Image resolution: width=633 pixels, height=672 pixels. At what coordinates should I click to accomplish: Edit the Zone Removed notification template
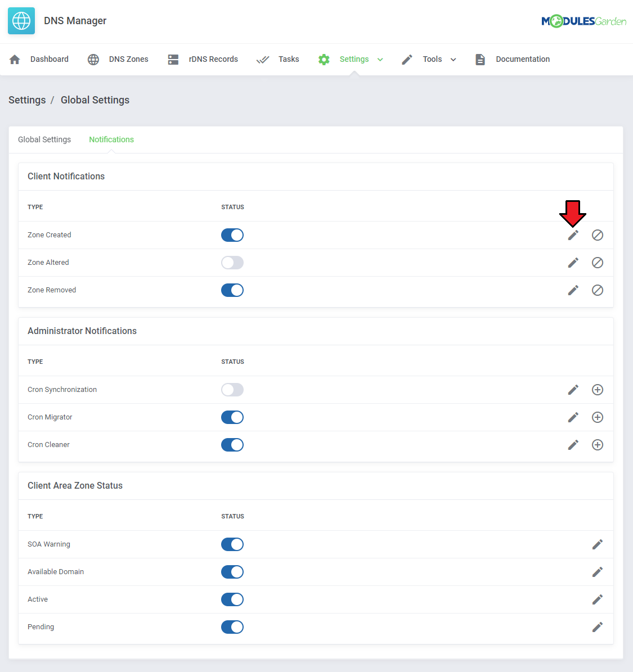point(573,290)
